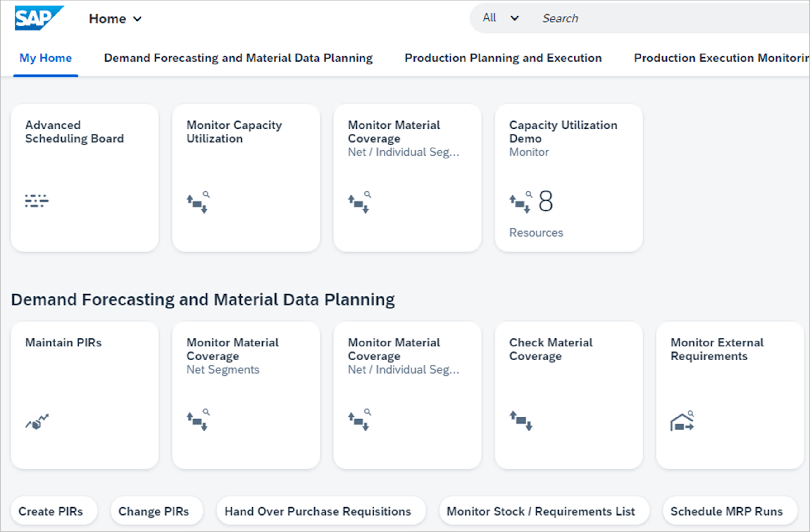Open the All search category dropdown
This screenshot has height=532, width=810.
pyautogui.click(x=489, y=18)
